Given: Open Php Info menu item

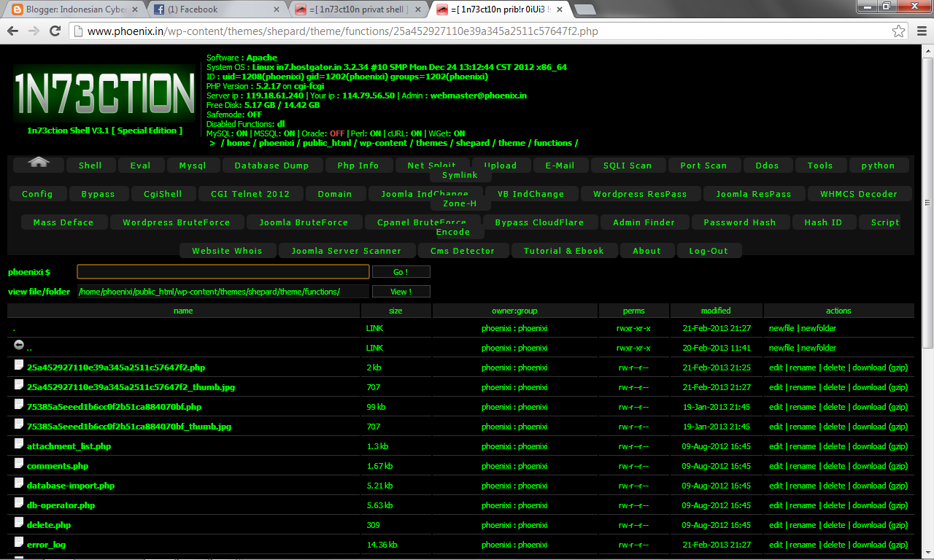Looking at the screenshot, I should coord(358,166).
